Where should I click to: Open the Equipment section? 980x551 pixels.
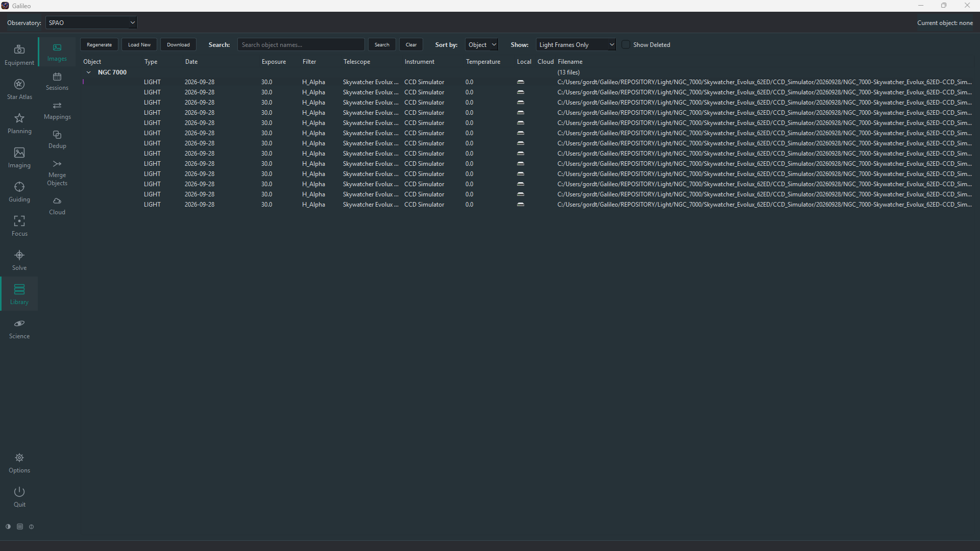pos(19,55)
